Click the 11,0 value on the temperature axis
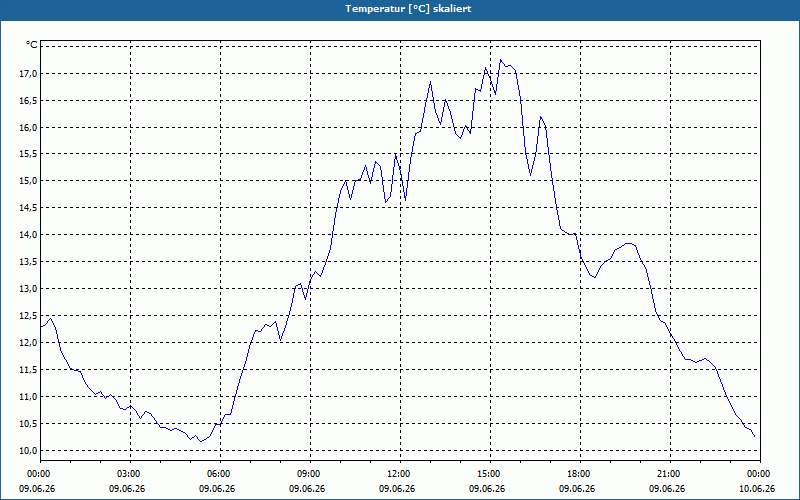The width and height of the screenshot is (800, 500). 29,397
